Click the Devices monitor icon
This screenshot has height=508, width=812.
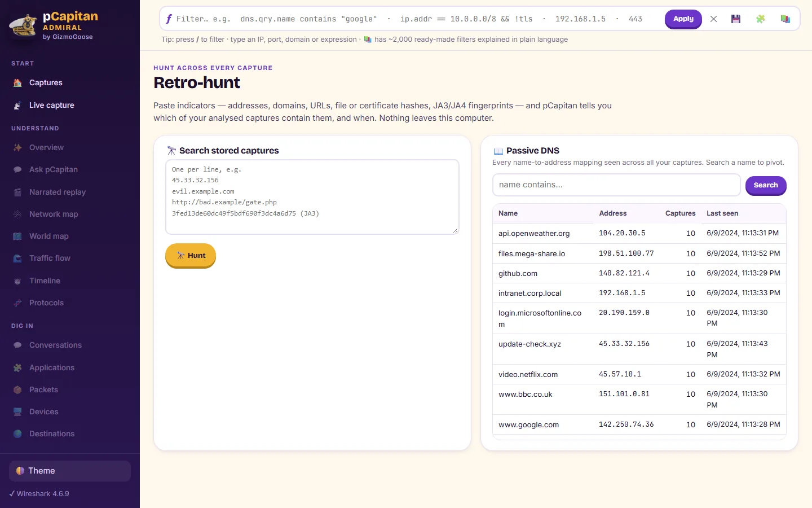[x=17, y=412]
